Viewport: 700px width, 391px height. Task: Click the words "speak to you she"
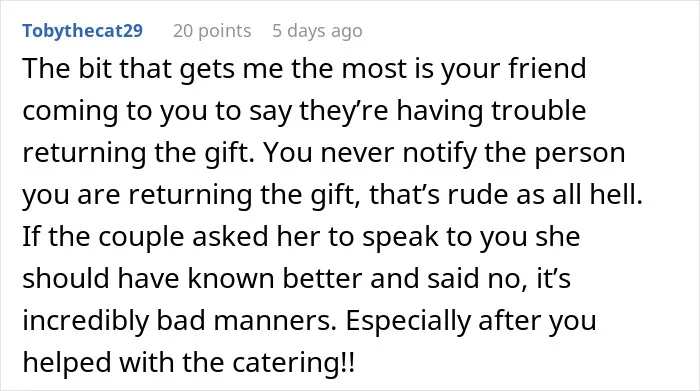pyautogui.click(x=471, y=236)
